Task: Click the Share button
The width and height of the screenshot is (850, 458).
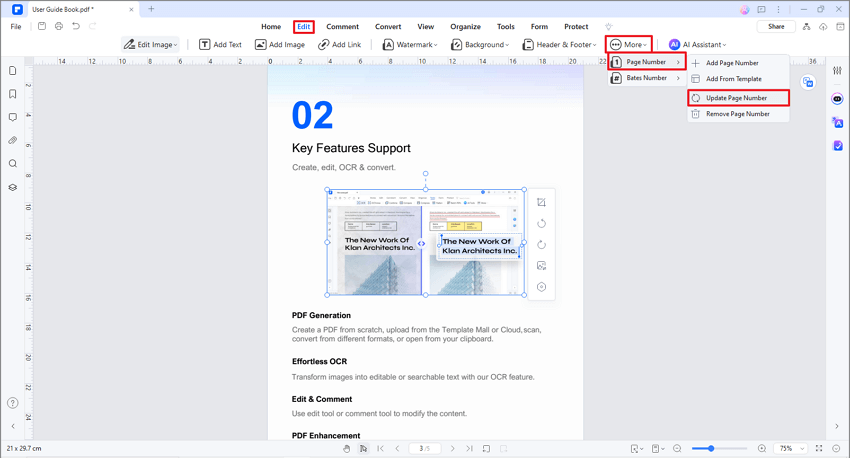Action: coord(776,27)
